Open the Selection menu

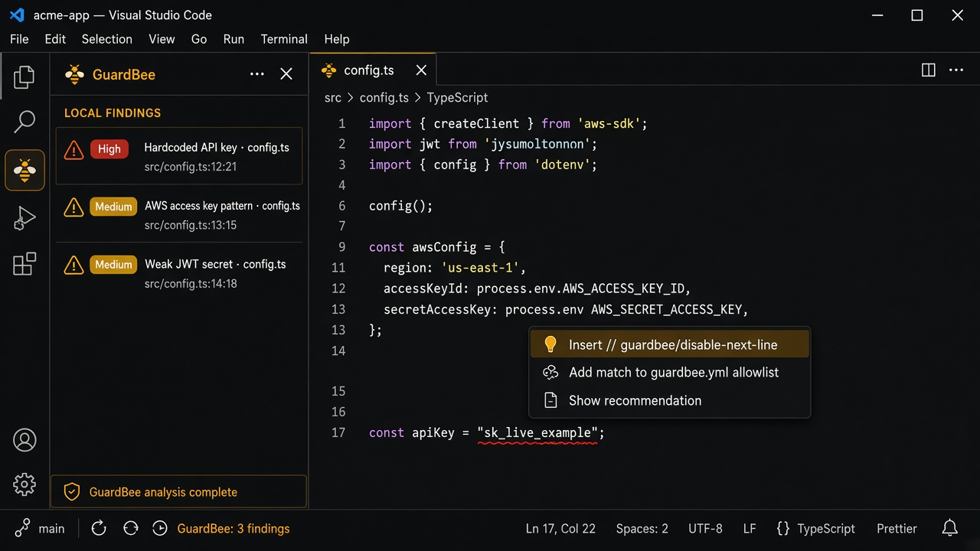click(107, 39)
